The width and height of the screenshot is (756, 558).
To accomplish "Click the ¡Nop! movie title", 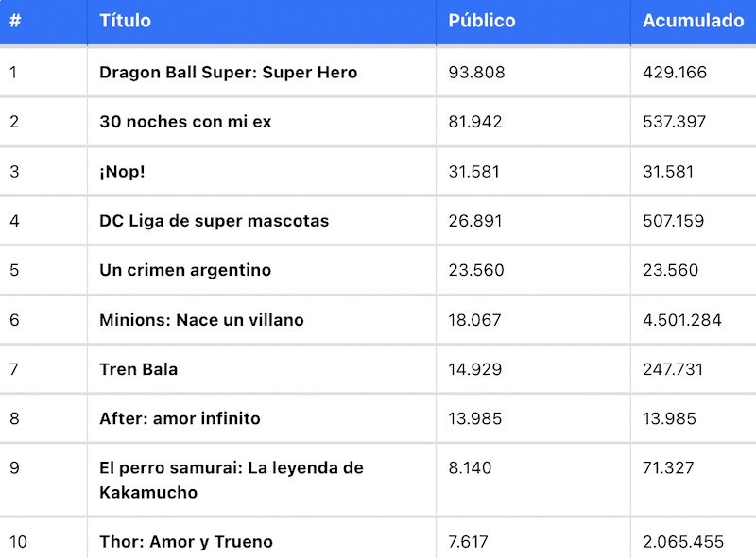I will tap(122, 172).
